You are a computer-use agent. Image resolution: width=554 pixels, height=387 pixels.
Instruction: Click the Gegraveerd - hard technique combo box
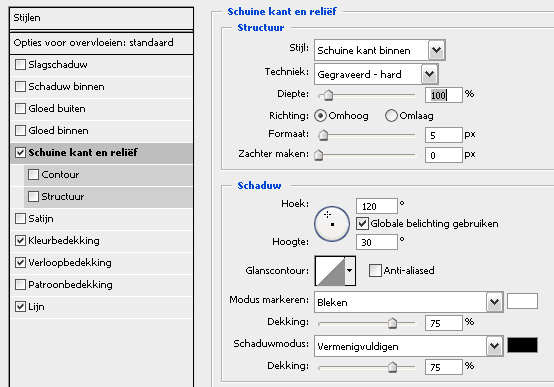pyautogui.click(x=376, y=74)
